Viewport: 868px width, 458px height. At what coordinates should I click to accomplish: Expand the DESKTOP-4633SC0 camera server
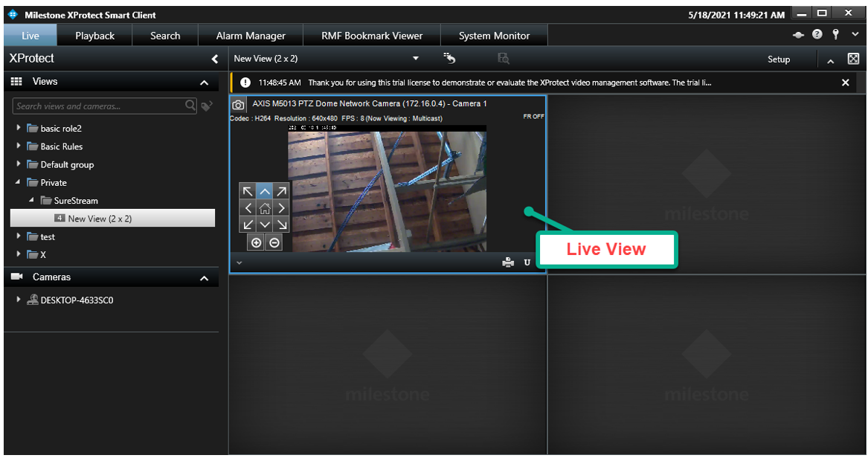coord(19,300)
